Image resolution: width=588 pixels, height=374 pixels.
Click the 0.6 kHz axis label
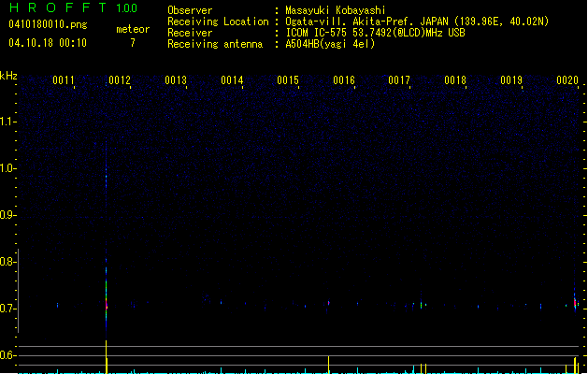(7, 355)
